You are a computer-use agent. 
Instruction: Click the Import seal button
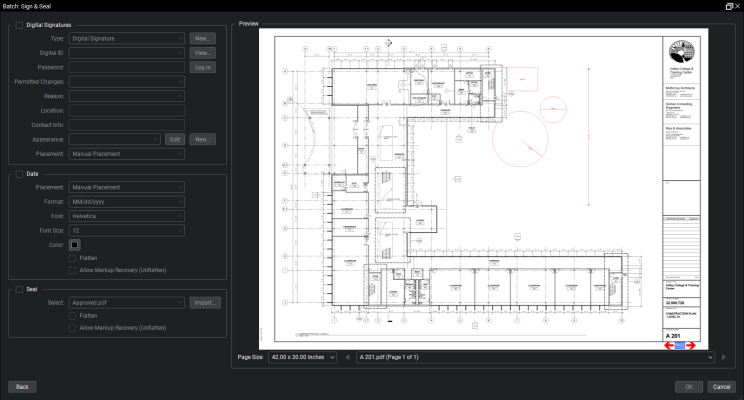point(205,303)
